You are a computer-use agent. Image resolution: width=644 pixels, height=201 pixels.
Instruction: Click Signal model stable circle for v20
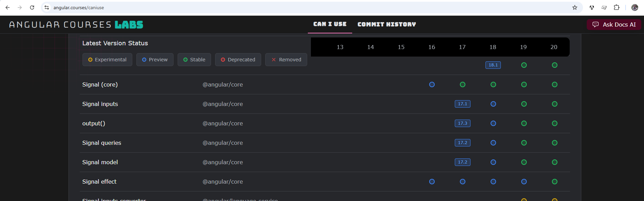click(x=555, y=162)
